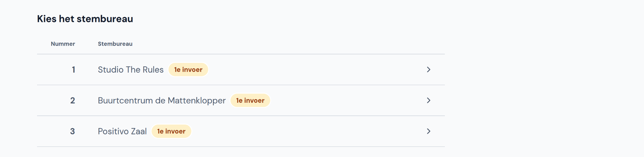644x157 pixels.
Task: Click the chevron arrow for Studio The Rules
Action: pyautogui.click(x=428, y=70)
